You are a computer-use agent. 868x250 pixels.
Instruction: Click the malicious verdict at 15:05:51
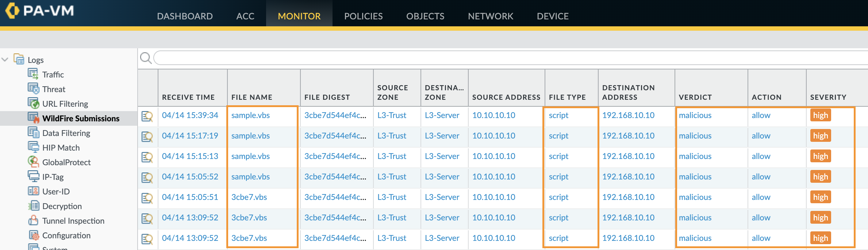(695, 197)
